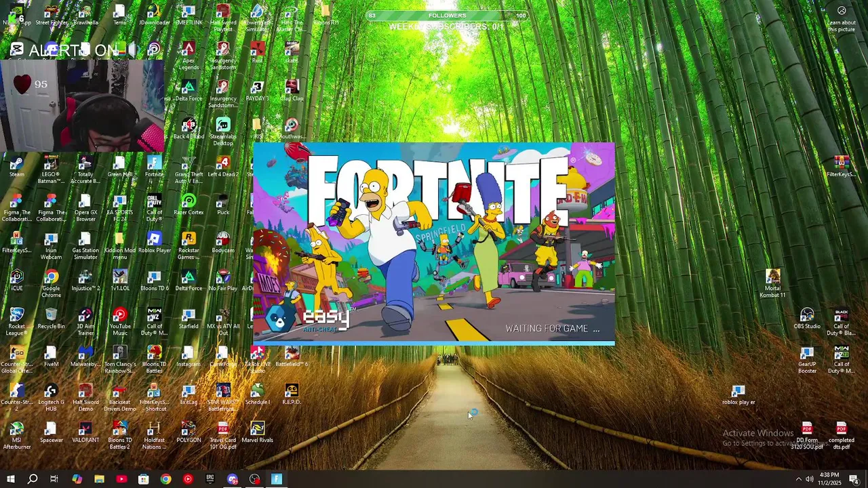The image size is (868, 488).
Task: Open File Explorer from the taskbar
Action: 99,479
